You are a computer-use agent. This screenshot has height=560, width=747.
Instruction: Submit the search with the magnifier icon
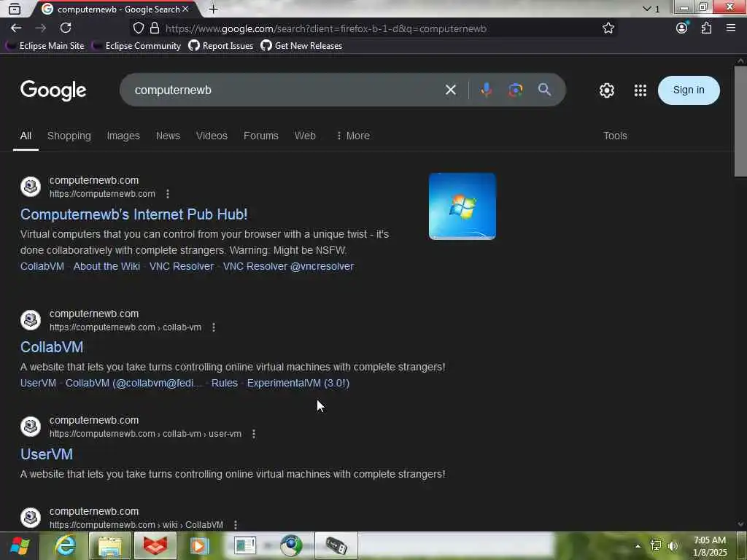click(544, 90)
